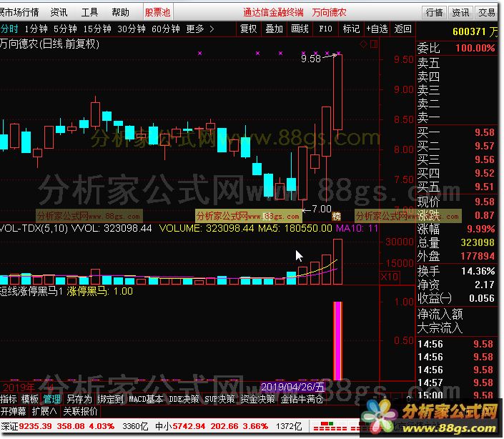
Task: Click the tallest volume bar
Action: pos(337,262)
